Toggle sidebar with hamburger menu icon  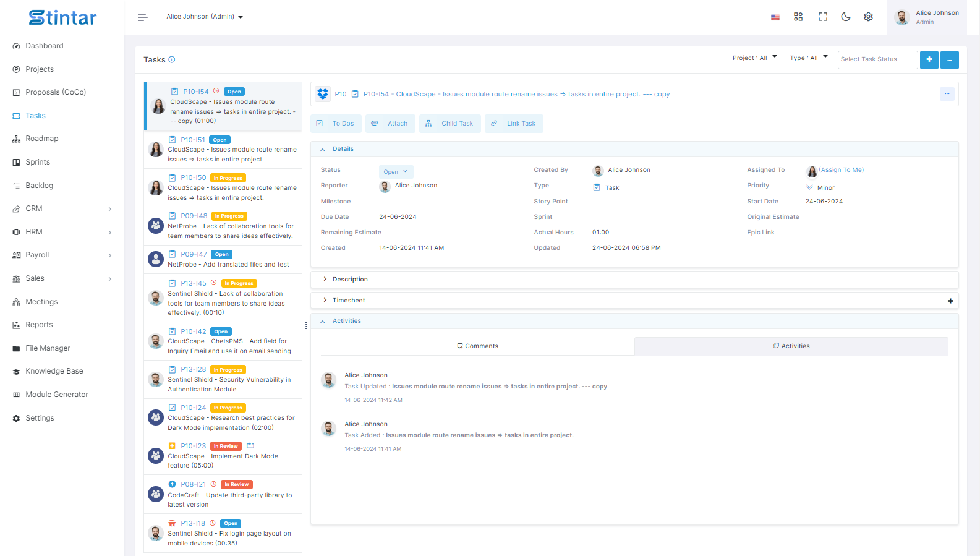coord(142,17)
